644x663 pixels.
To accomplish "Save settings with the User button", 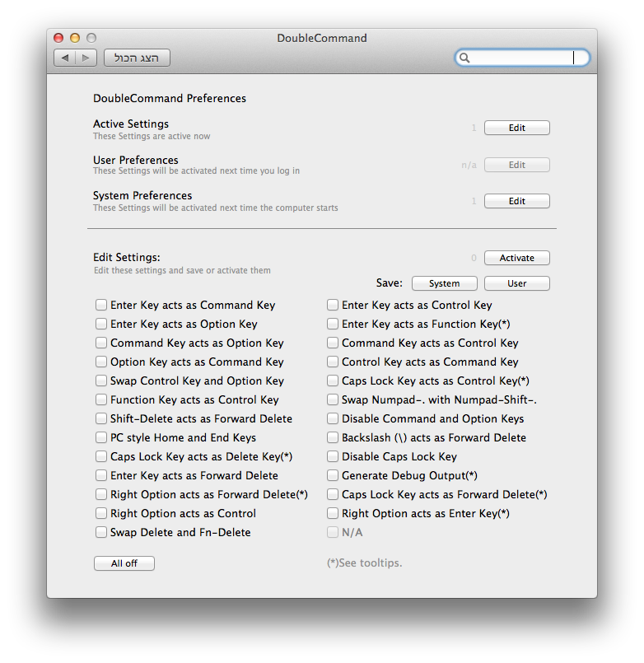I will (516, 283).
